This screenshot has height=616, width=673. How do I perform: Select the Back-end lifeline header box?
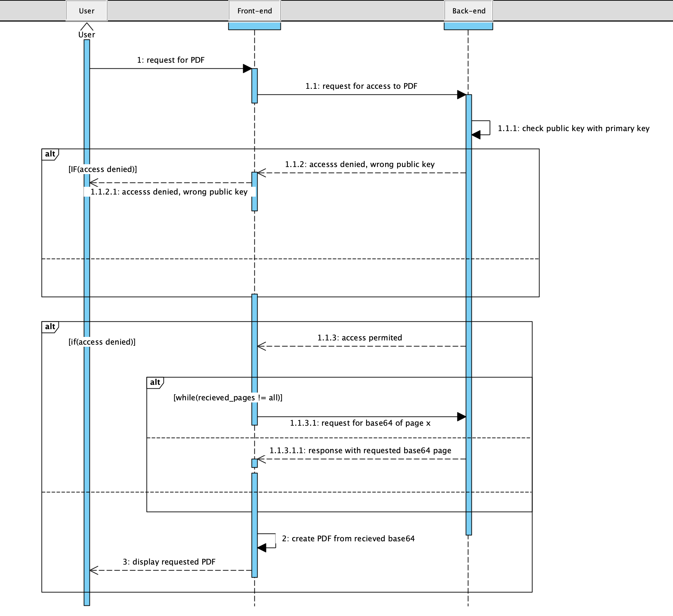[x=468, y=11]
